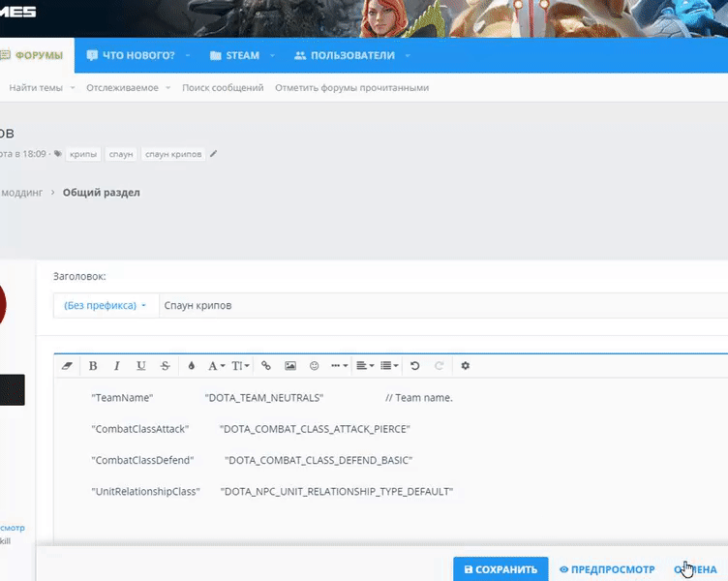
Task: Expand text alignment dropdown
Action: pos(365,366)
